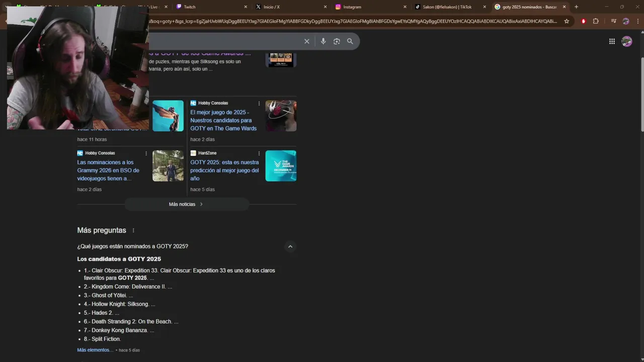Viewport: 644px width, 362px height.
Task: Switch to the Twitch tab
Action: click(211, 7)
